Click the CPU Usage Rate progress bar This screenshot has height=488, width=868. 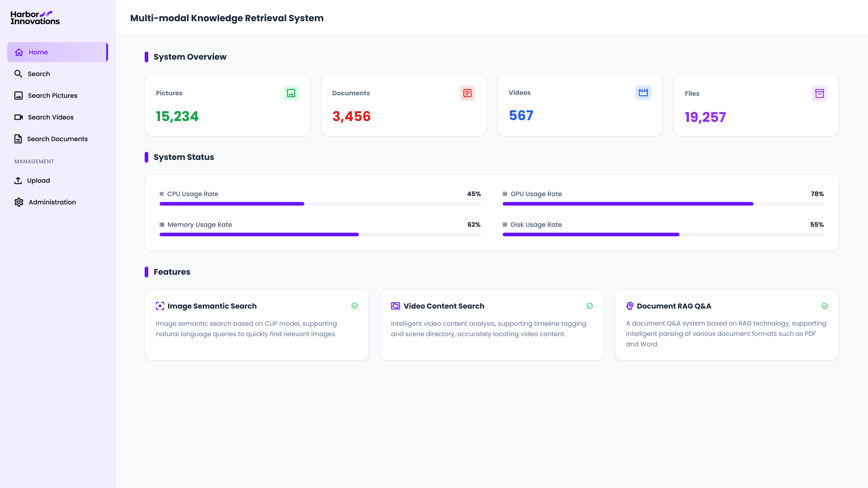[320, 204]
